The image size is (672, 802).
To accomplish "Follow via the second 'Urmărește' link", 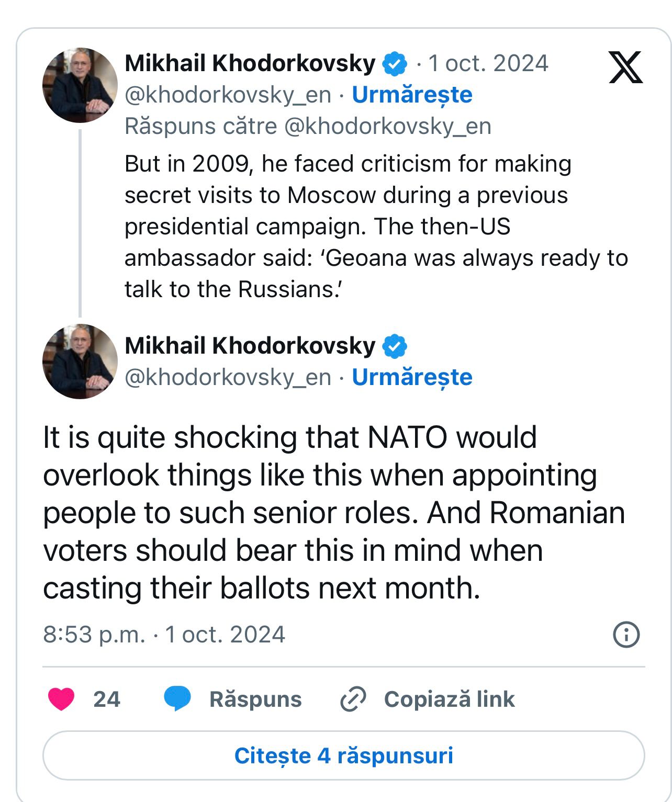I will [x=412, y=377].
